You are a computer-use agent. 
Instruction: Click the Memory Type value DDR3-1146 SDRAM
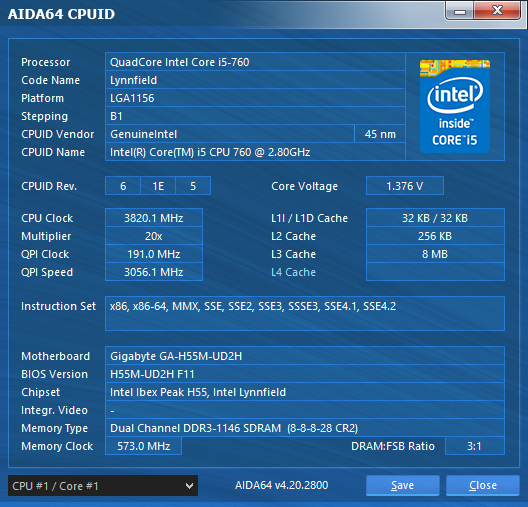[x=305, y=428]
